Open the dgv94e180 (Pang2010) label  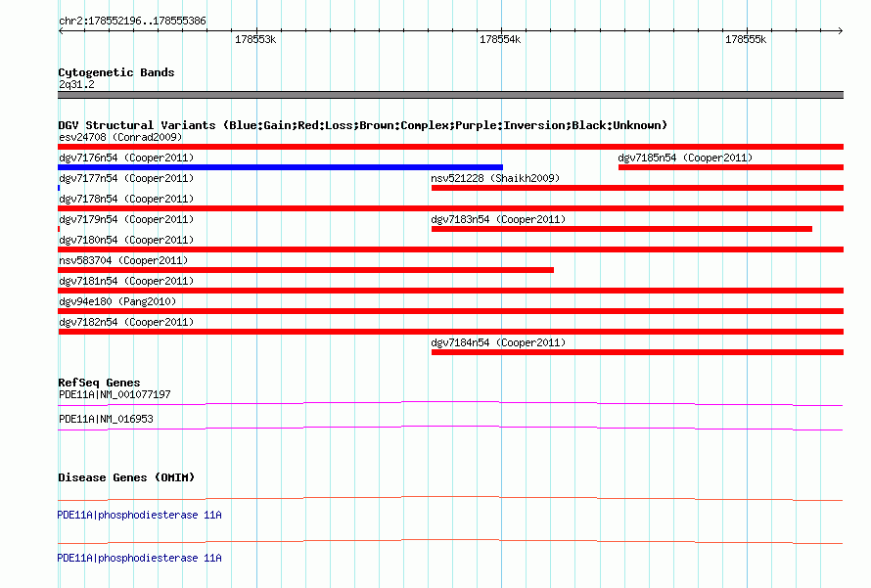pos(117,301)
